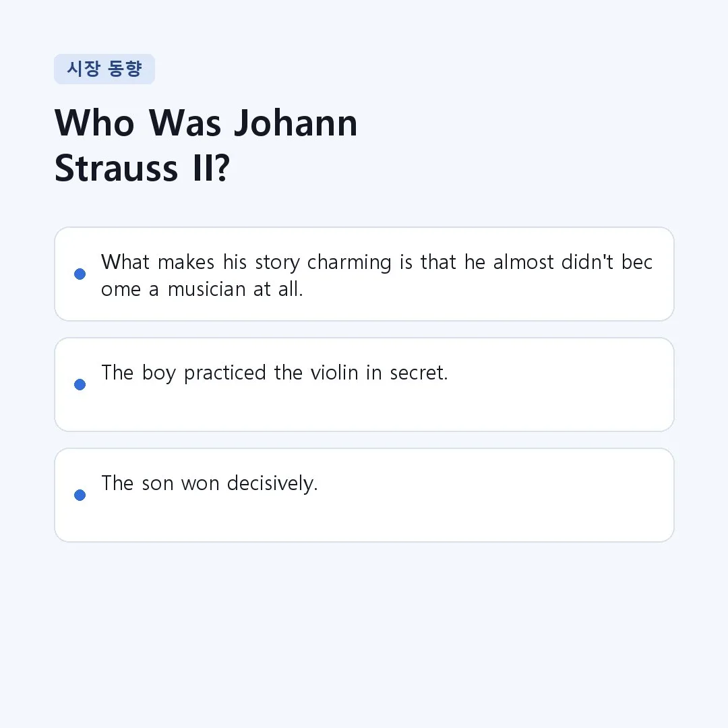Click the word "Johann" in the title

[295, 123]
